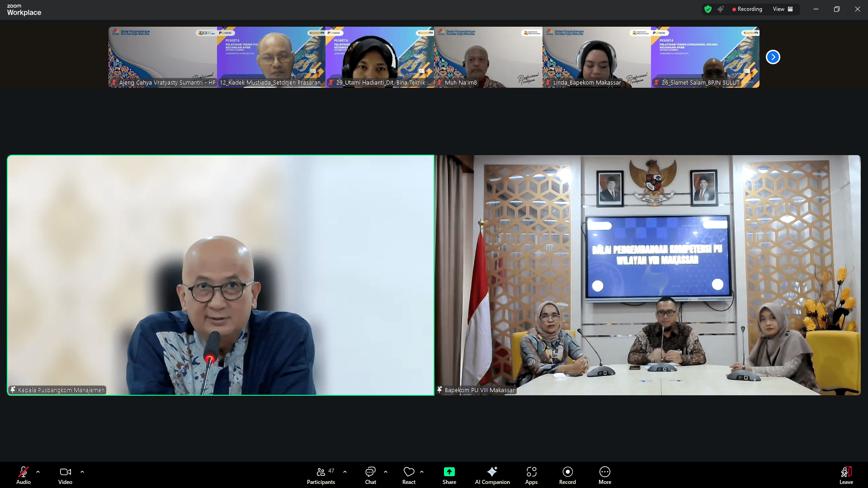Viewport: 868px width, 488px height.
Task: Unmute the microphone via Audio button
Action: (24, 475)
